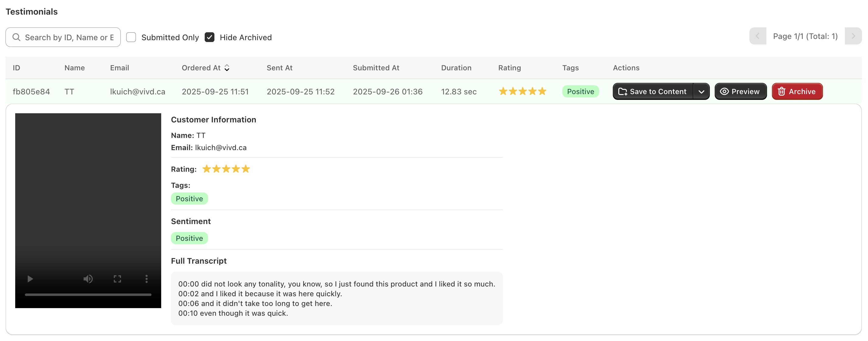Click the trash icon on the Archive button
The image size is (868, 341).
[782, 91]
